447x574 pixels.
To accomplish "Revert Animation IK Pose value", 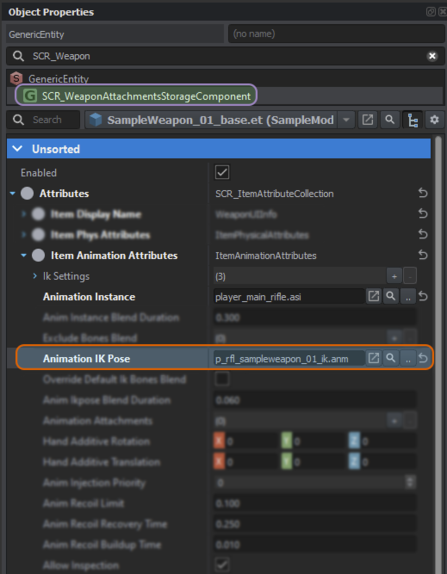I will coord(423,358).
